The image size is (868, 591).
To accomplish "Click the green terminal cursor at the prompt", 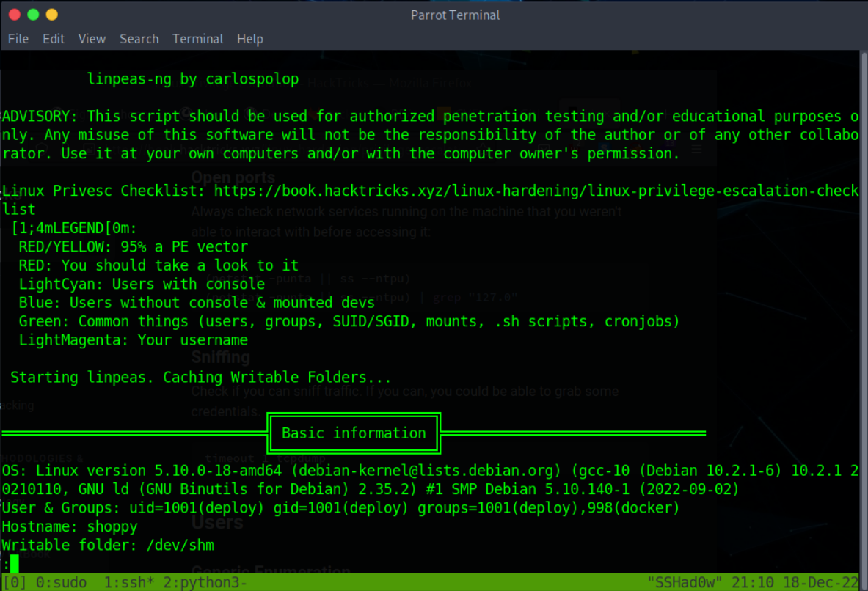I will click(x=15, y=564).
